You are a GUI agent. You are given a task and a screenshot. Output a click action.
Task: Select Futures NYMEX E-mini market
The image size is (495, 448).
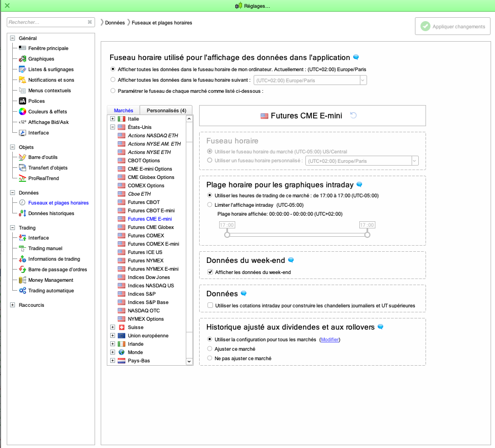tap(153, 269)
